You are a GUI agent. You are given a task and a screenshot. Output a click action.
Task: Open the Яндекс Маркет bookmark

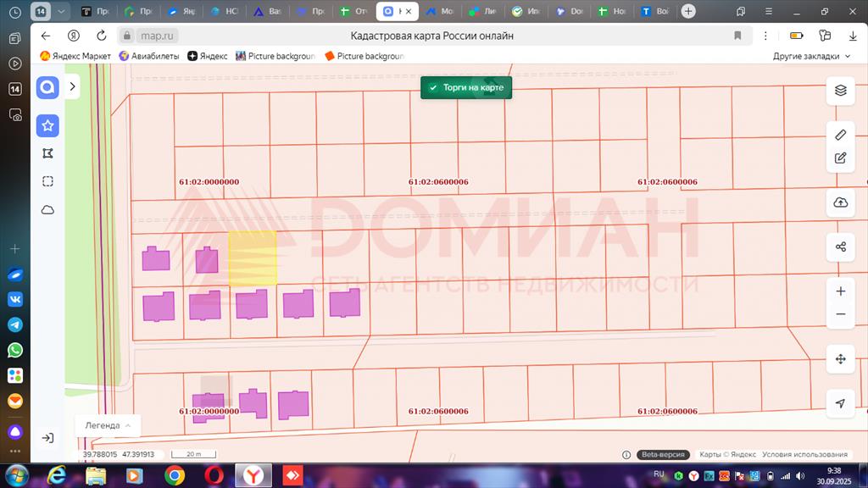pos(75,56)
